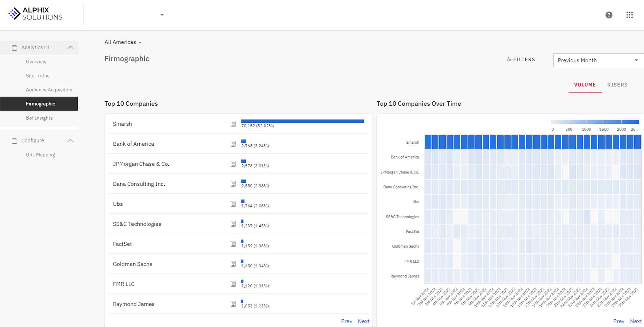Open the Smarsh company profile icon
644x327 pixels.
233,124
